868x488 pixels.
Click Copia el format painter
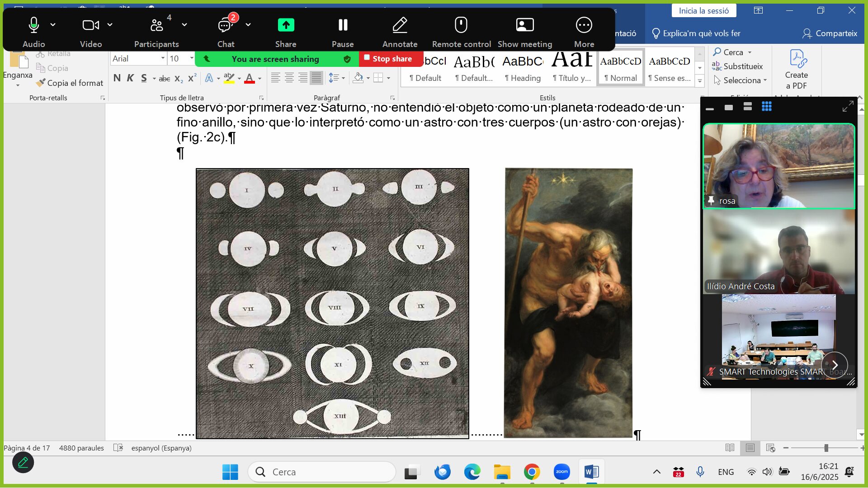pyautogui.click(x=70, y=83)
